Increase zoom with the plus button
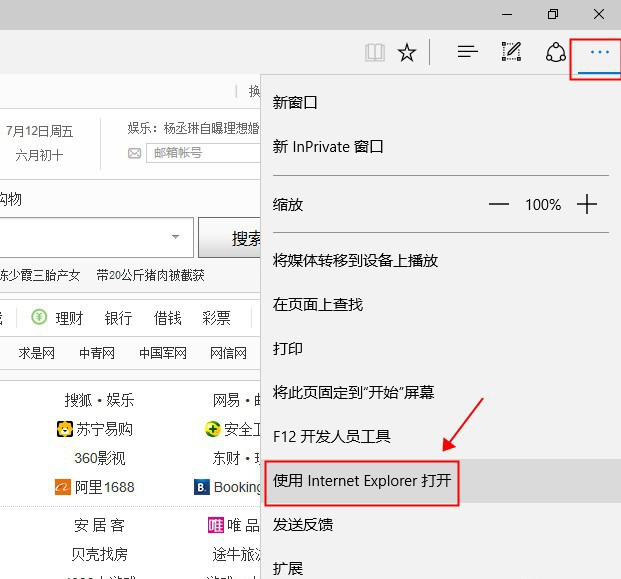This screenshot has height=579, width=621. 587,204
